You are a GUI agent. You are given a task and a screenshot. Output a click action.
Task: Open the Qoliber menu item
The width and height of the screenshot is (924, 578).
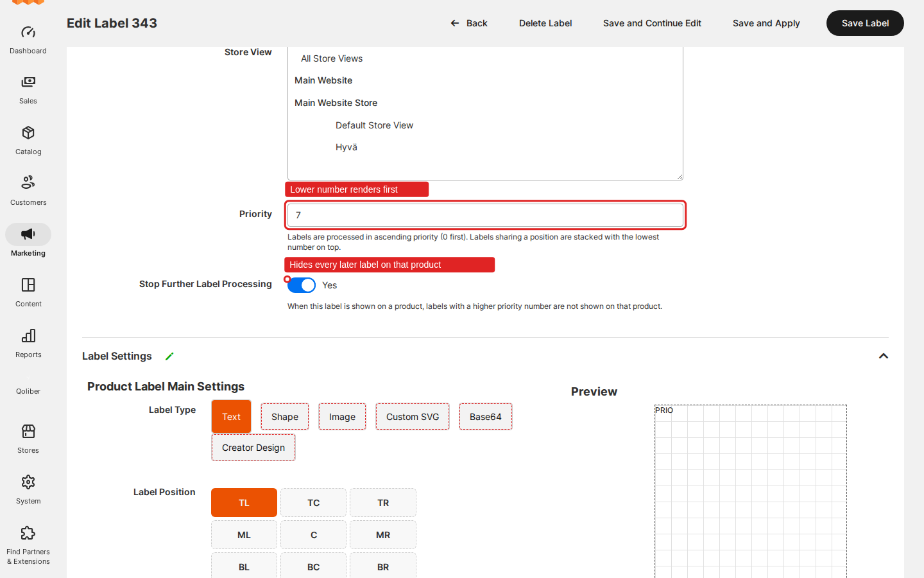point(28,391)
